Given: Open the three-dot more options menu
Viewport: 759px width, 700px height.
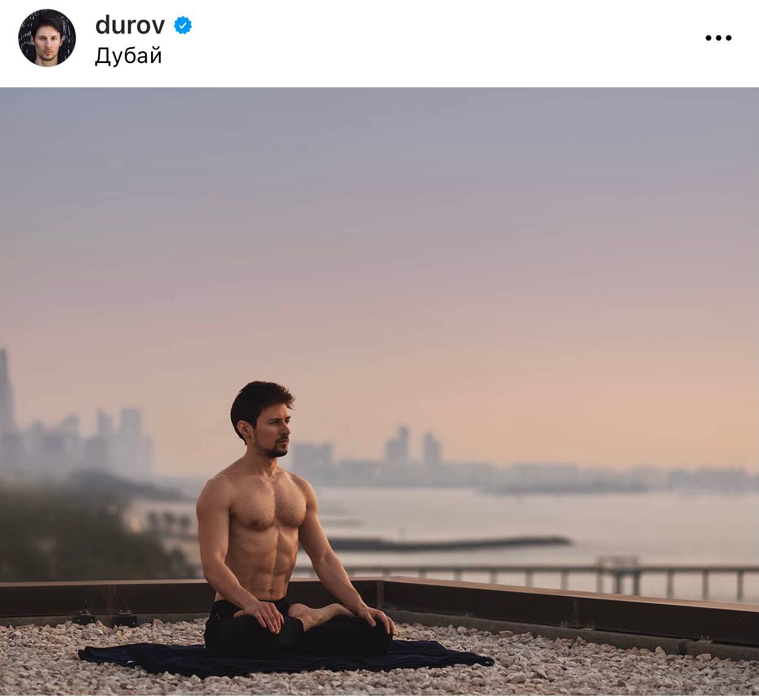Looking at the screenshot, I should [718, 38].
